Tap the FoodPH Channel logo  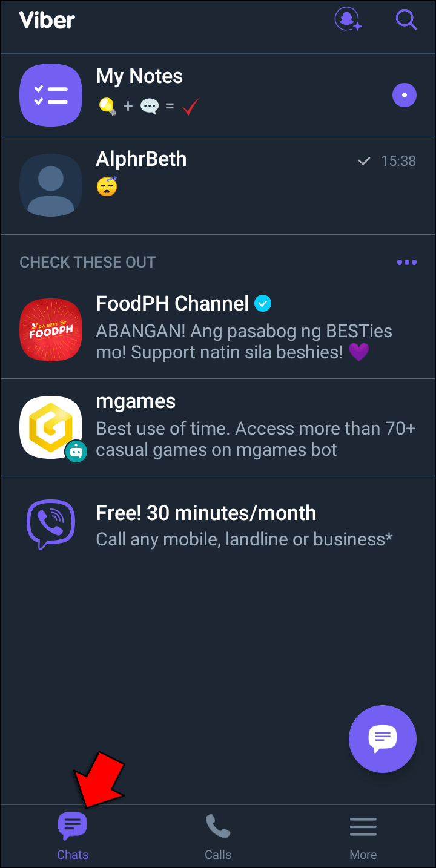pos(51,330)
